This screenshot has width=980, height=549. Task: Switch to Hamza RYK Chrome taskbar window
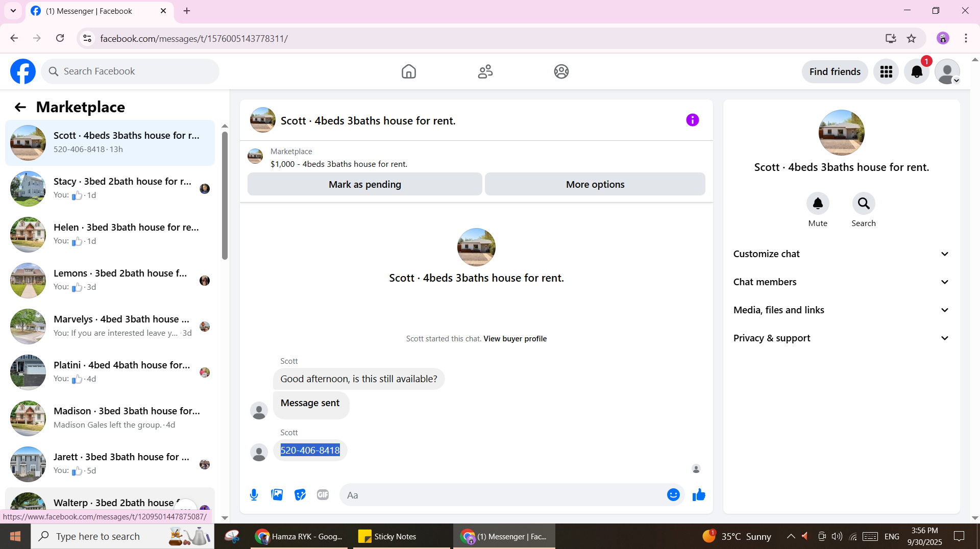click(300, 536)
